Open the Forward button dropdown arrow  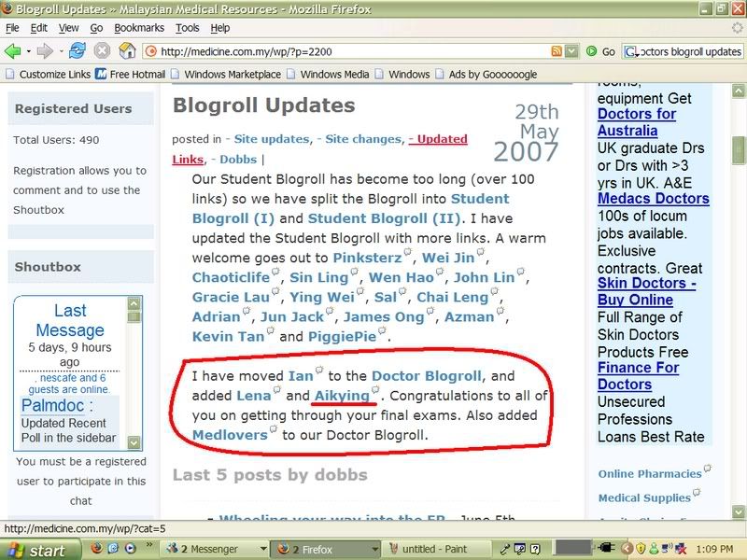point(61,50)
